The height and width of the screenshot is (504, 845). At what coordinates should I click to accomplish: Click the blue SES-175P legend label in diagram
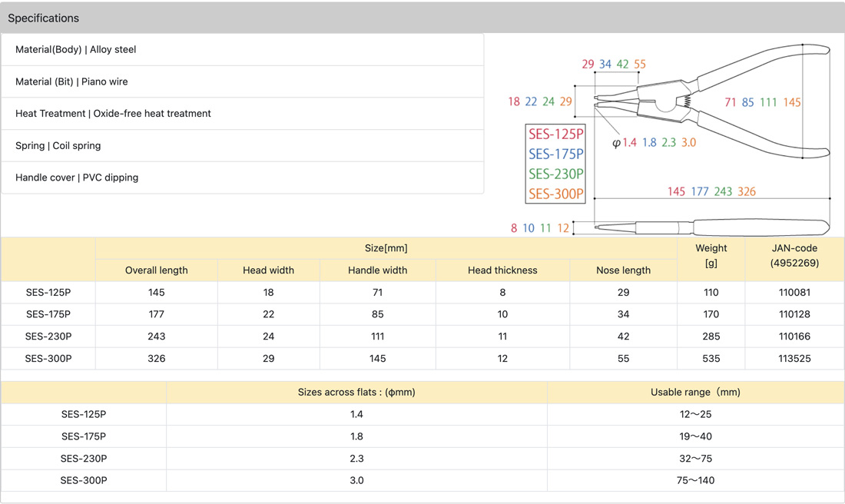555,154
